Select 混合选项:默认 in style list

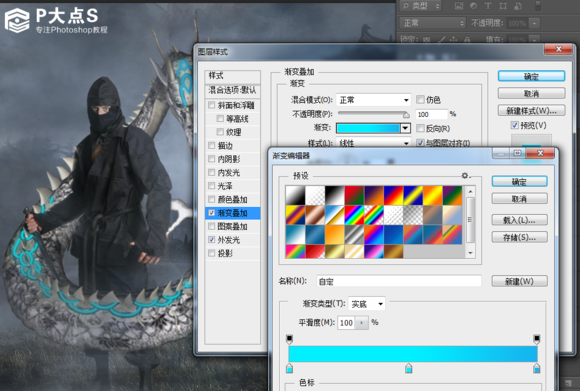click(233, 90)
